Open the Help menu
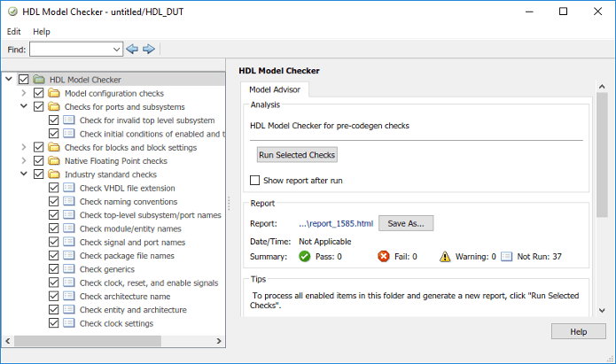Screen dimensions: 616x364 (x=42, y=31)
